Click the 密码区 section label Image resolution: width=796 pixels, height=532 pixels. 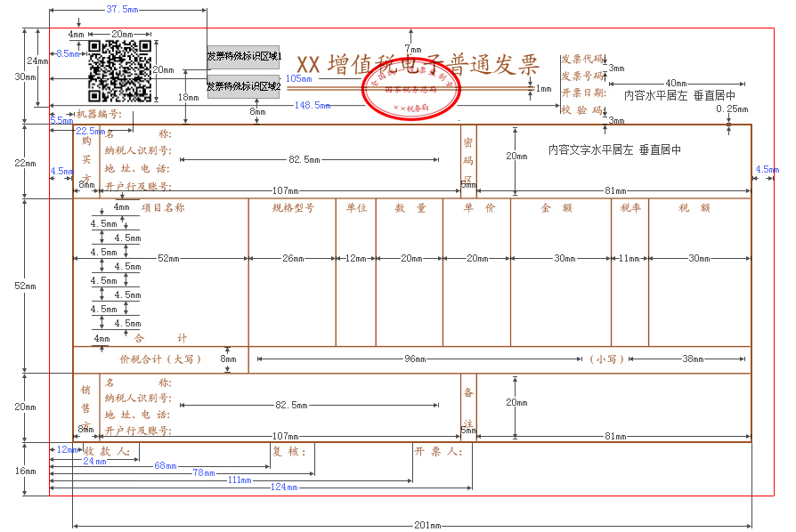pos(468,161)
